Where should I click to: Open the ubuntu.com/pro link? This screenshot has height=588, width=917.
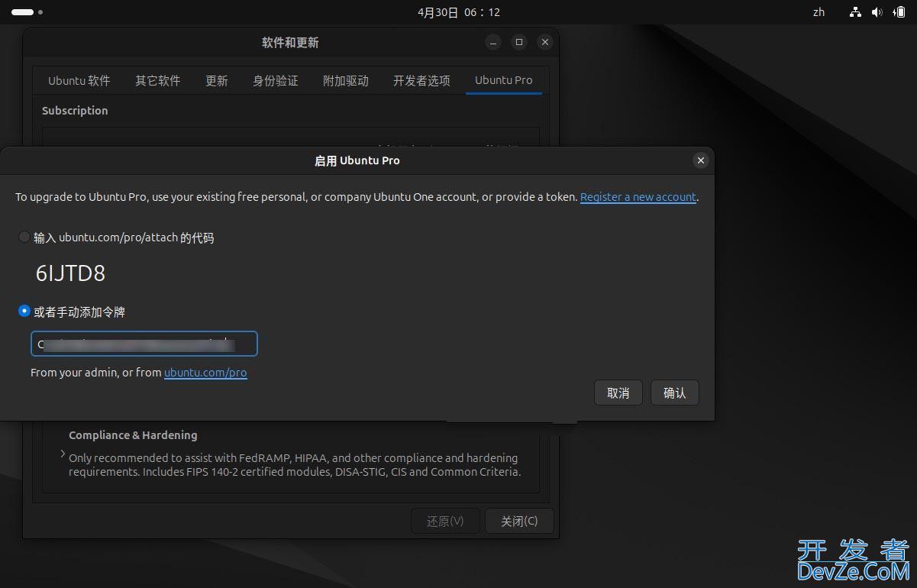tap(205, 373)
